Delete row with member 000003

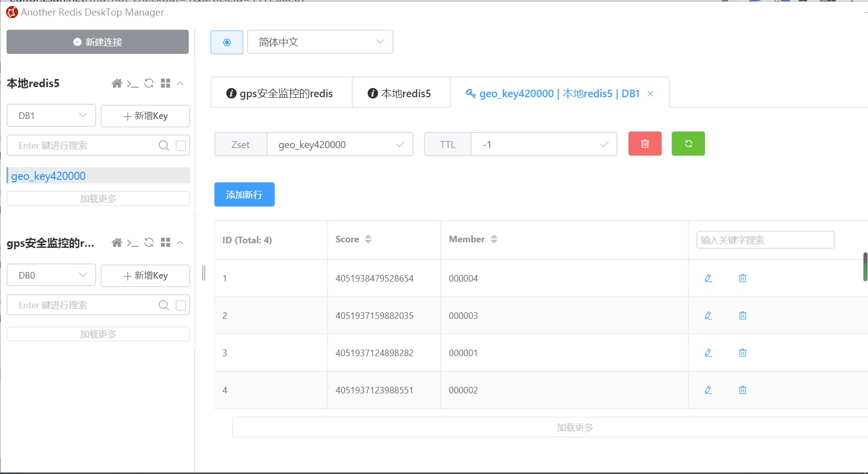(x=743, y=315)
